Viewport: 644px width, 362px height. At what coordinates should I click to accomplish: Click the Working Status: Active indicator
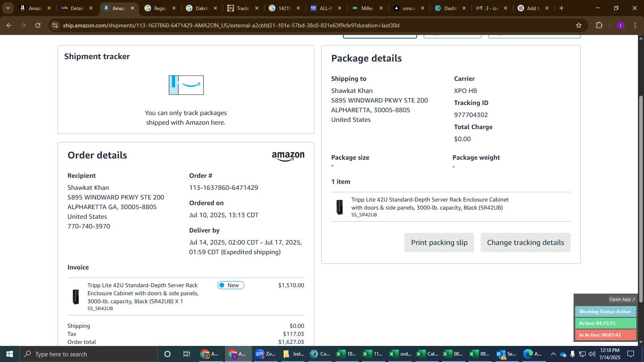[x=605, y=312]
